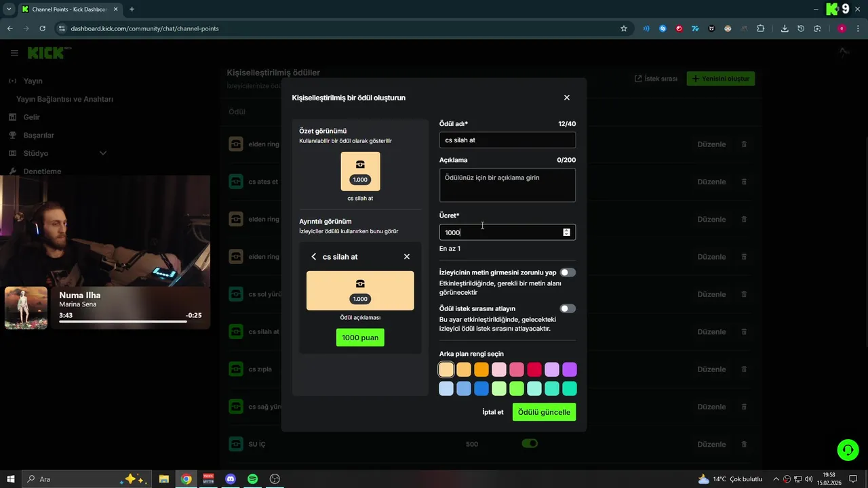The width and height of the screenshot is (868, 488).
Task: Click '+ Yenisini oluştur' button
Action: [x=721, y=79]
